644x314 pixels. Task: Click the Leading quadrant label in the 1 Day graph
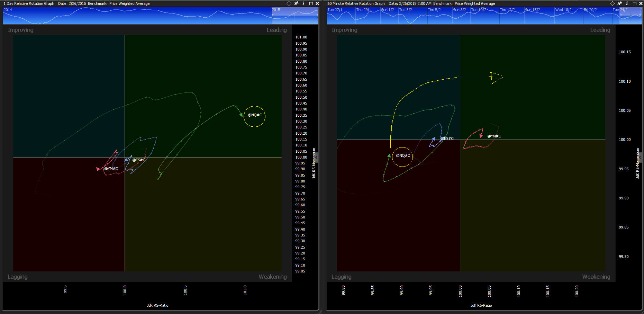(x=276, y=30)
